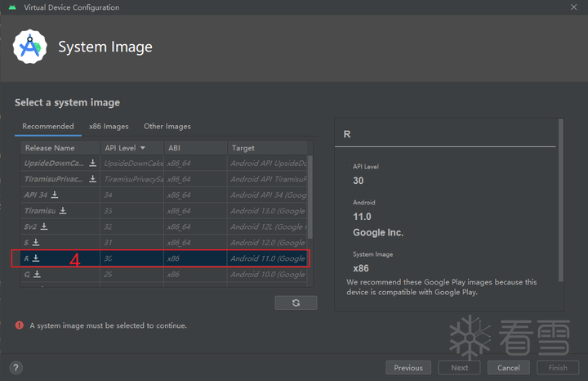This screenshot has width=588, height=381.
Task: Click the Release Name column header
Action: pyautogui.click(x=60, y=148)
